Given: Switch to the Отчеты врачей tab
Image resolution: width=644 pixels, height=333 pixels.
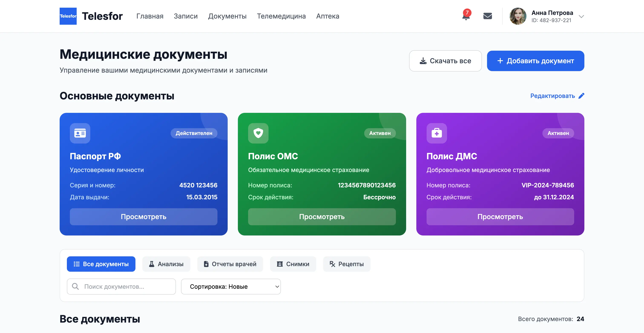Looking at the screenshot, I should click(230, 264).
